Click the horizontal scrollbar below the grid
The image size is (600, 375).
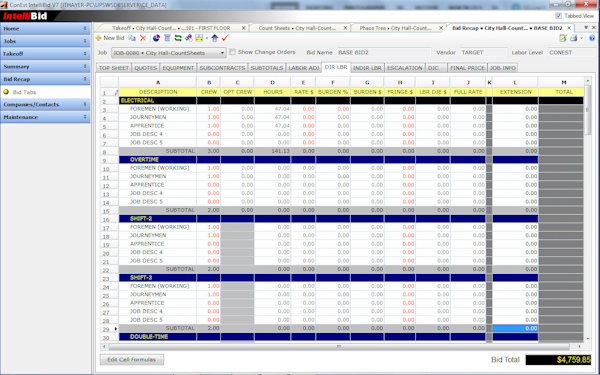tap(339, 346)
